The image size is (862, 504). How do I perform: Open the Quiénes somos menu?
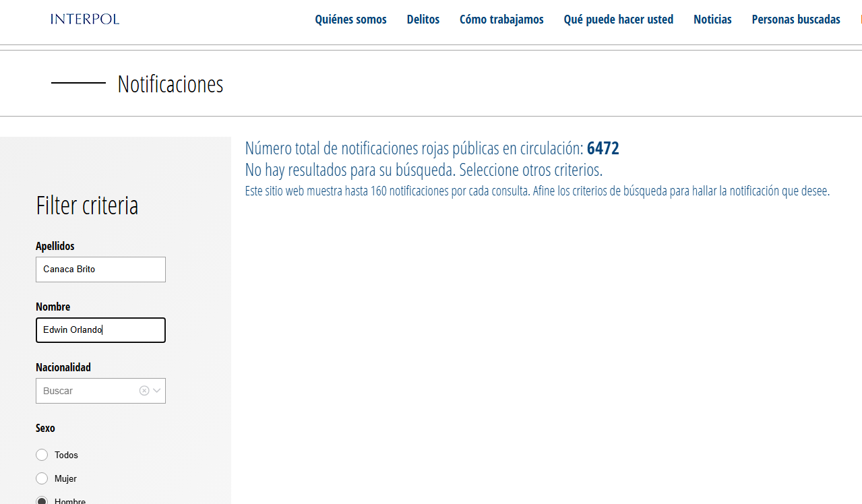[350, 20]
